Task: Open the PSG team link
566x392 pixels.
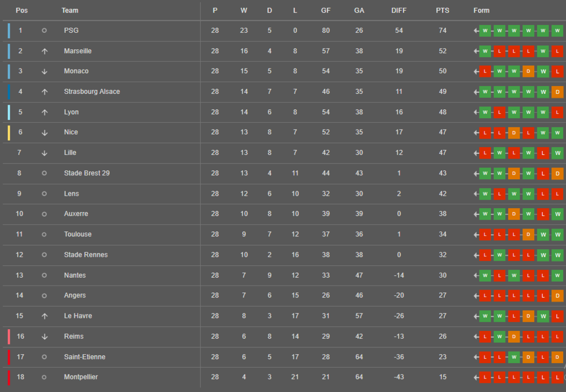Action: coord(71,31)
